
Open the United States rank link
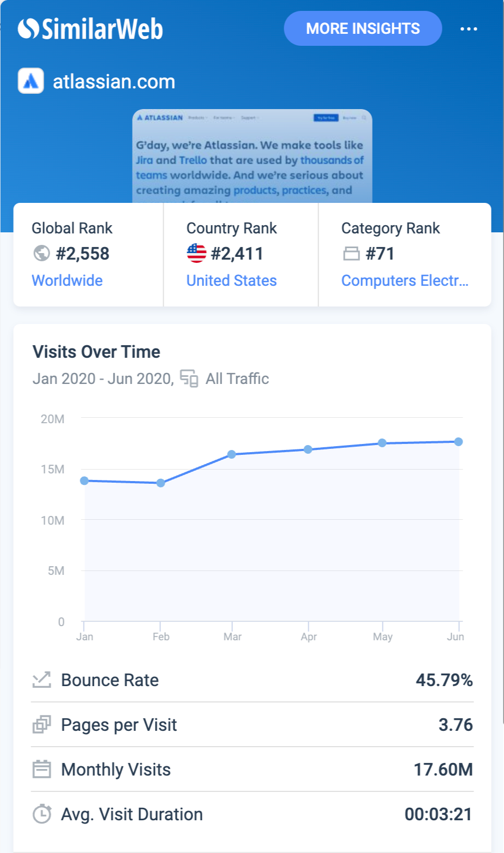click(231, 280)
